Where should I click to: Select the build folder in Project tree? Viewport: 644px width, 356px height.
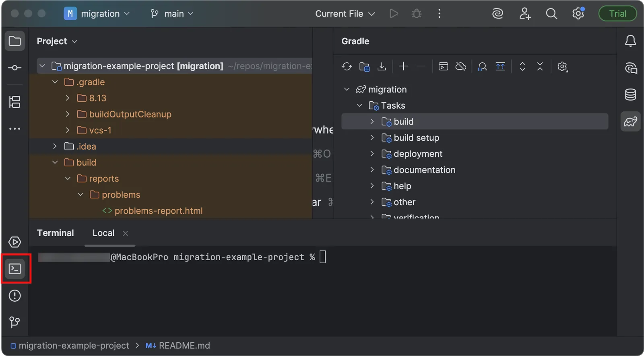tap(86, 163)
